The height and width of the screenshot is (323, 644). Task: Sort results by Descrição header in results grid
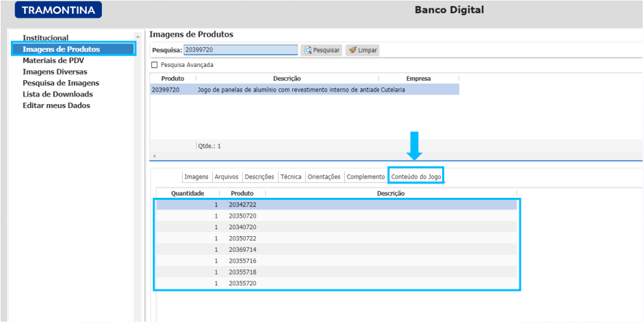tap(287, 78)
